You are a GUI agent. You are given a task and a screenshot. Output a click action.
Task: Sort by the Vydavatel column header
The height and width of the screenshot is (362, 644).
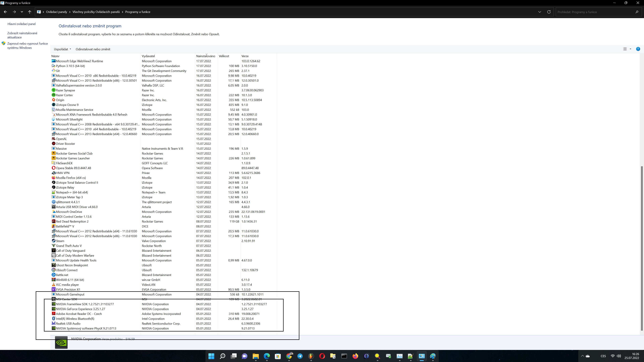pyautogui.click(x=148, y=56)
